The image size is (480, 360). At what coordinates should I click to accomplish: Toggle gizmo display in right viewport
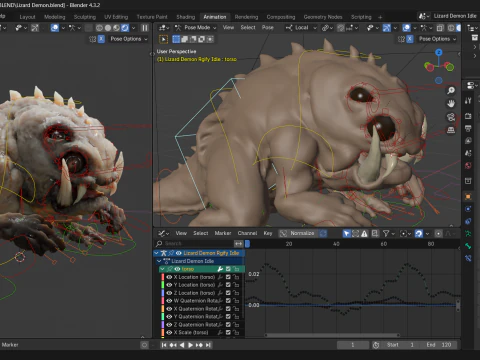387,28
